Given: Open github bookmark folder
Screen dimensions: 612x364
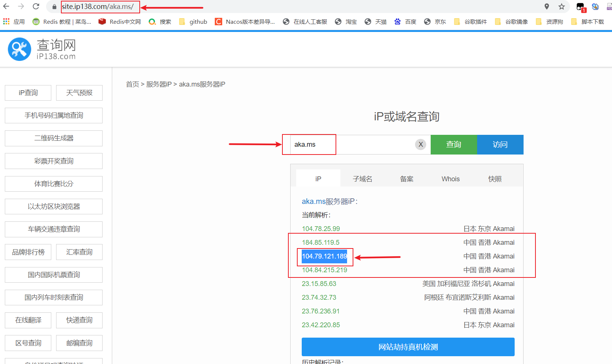Looking at the screenshot, I should [x=193, y=22].
